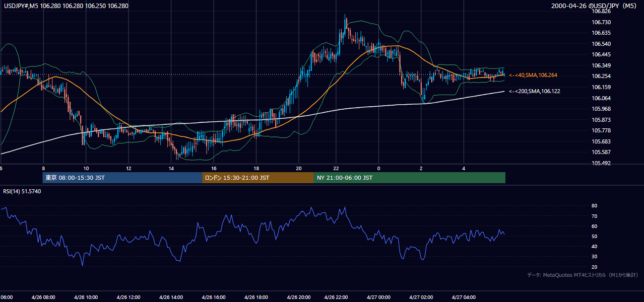Image resolution: width=644 pixels, height=302 pixels.
Task: Click price axis label 105.968
Action: click(602, 109)
